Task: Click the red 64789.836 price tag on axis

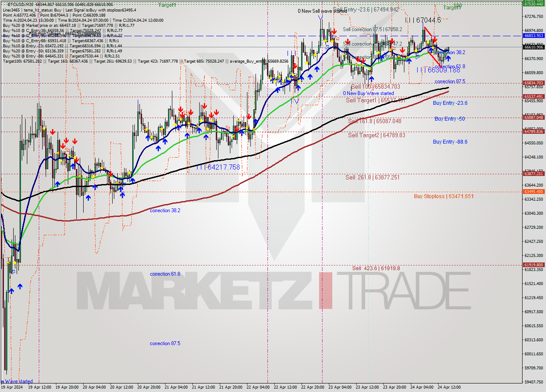Action: [x=534, y=131]
